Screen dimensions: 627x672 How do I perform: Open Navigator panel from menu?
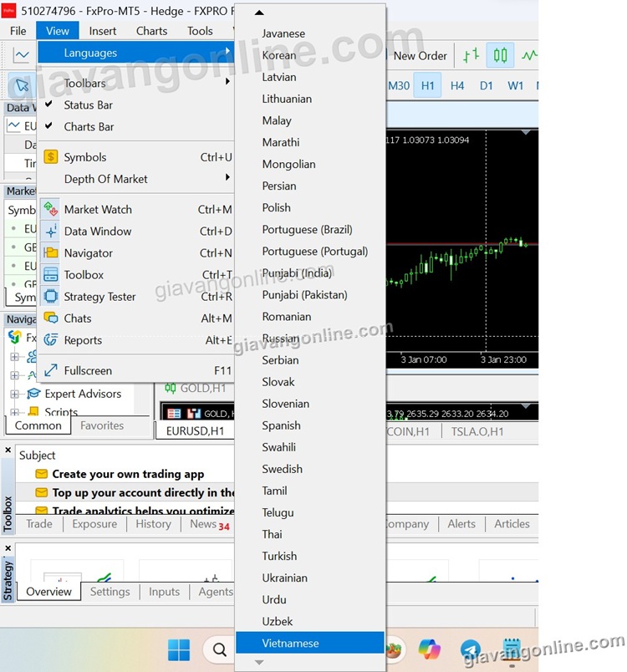click(88, 253)
